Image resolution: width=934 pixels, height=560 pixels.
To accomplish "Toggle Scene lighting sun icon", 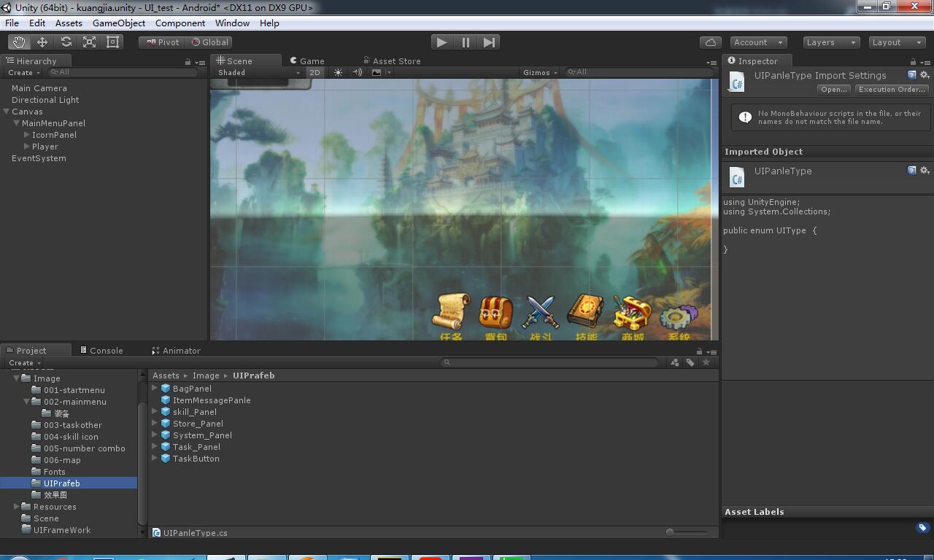I will pos(338,72).
